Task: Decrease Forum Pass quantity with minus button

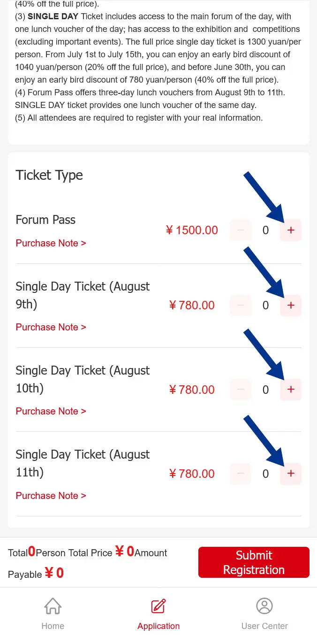Action: pyautogui.click(x=241, y=230)
